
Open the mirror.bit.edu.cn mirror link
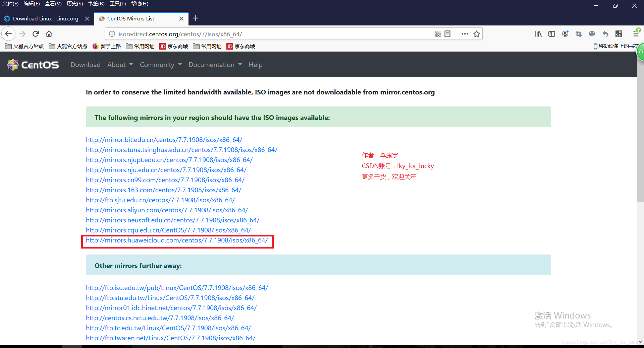tap(164, 140)
